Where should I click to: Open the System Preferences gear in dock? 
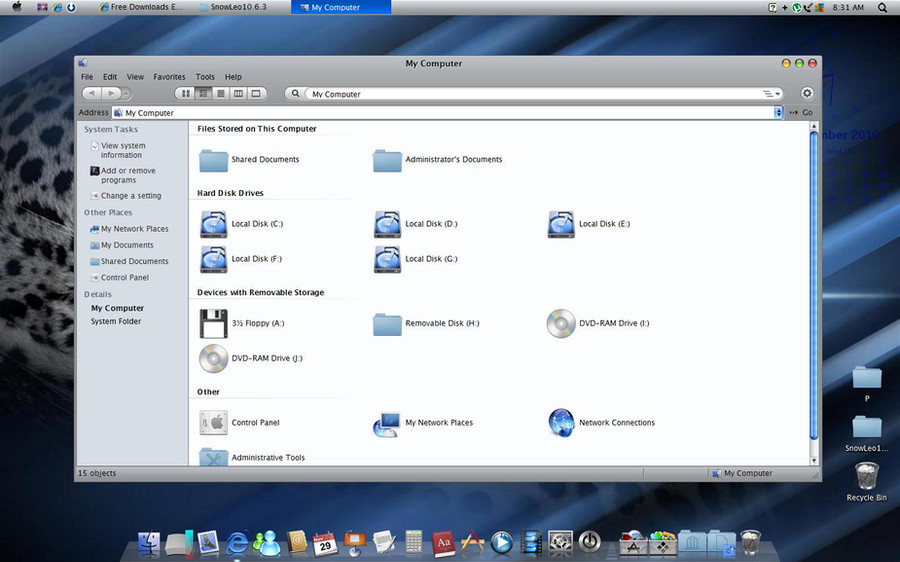(560, 542)
